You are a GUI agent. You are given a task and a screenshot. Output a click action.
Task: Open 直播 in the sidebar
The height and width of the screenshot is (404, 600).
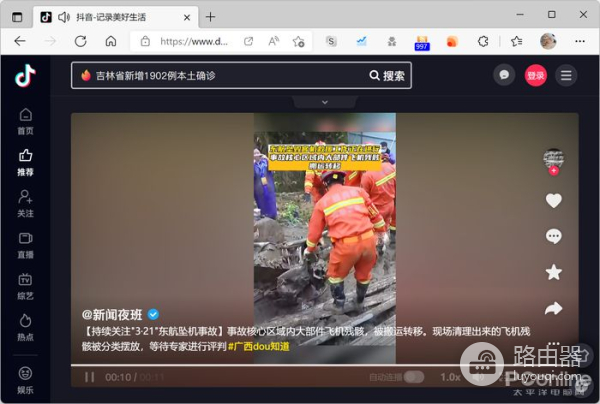25,245
